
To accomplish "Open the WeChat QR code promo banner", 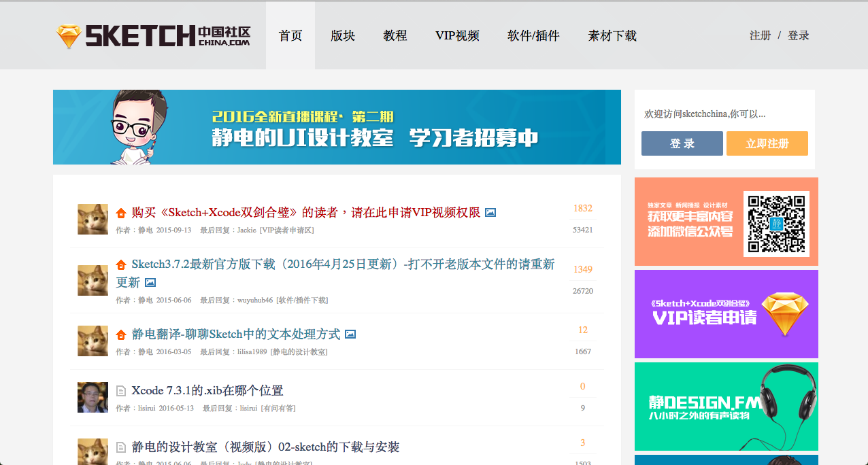I will click(x=727, y=222).
